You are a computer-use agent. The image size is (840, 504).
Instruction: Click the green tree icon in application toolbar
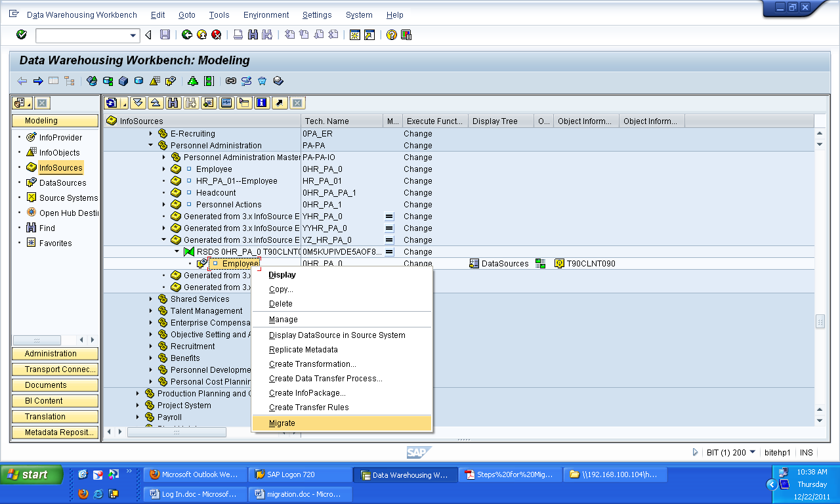point(193,81)
